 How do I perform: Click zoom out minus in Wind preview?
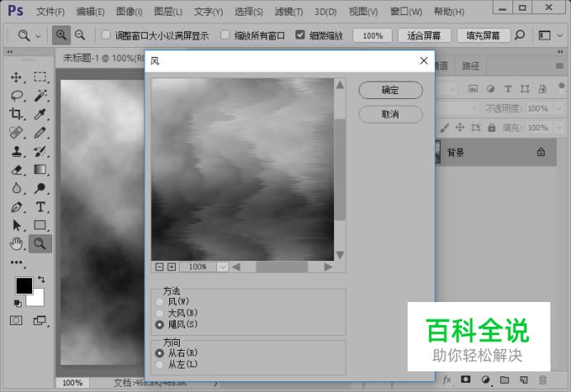coord(159,267)
